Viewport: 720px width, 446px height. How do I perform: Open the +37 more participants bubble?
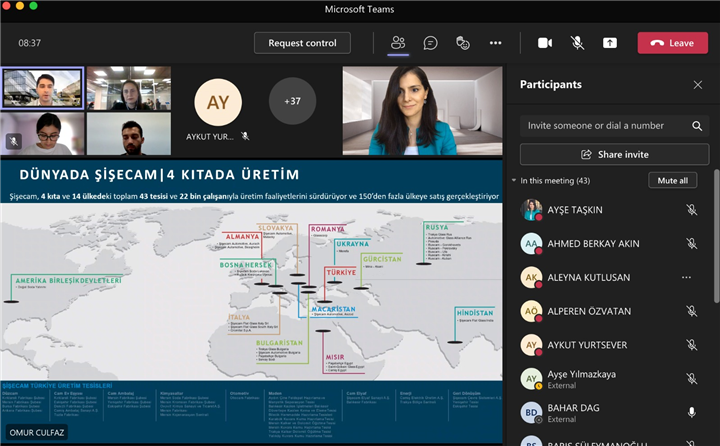click(x=292, y=101)
